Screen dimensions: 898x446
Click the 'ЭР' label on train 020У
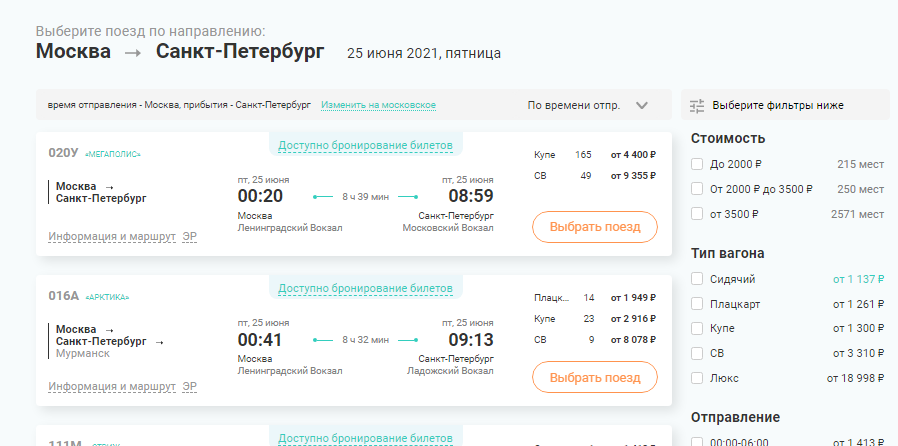[x=190, y=237]
